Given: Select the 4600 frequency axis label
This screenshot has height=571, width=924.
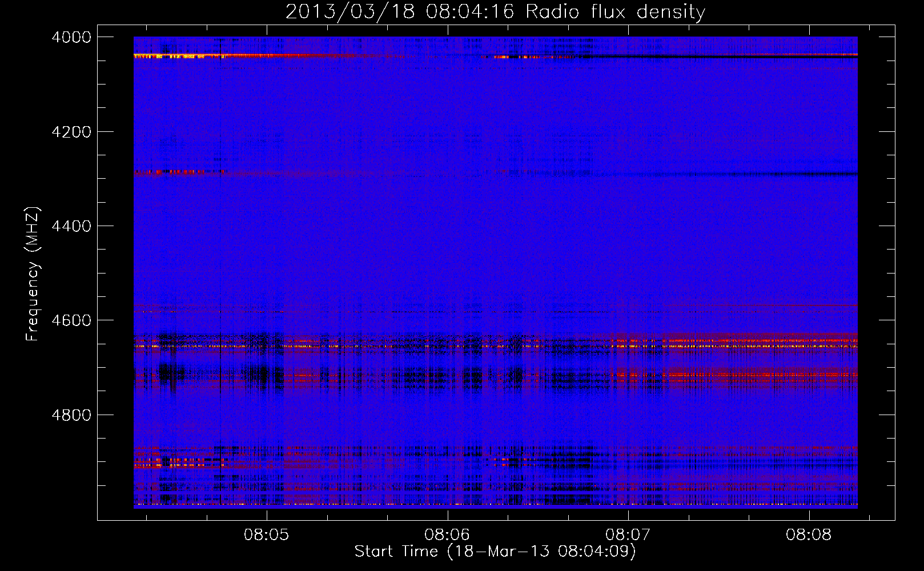Looking at the screenshot, I should pos(71,320).
